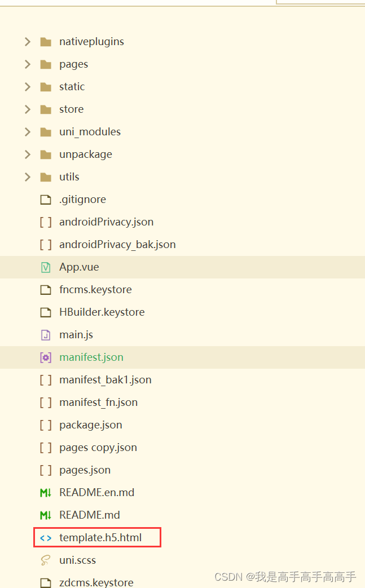The height and width of the screenshot is (588, 365).
Task: Click the JSON bracket icon for pages.json
Action: 46,470
